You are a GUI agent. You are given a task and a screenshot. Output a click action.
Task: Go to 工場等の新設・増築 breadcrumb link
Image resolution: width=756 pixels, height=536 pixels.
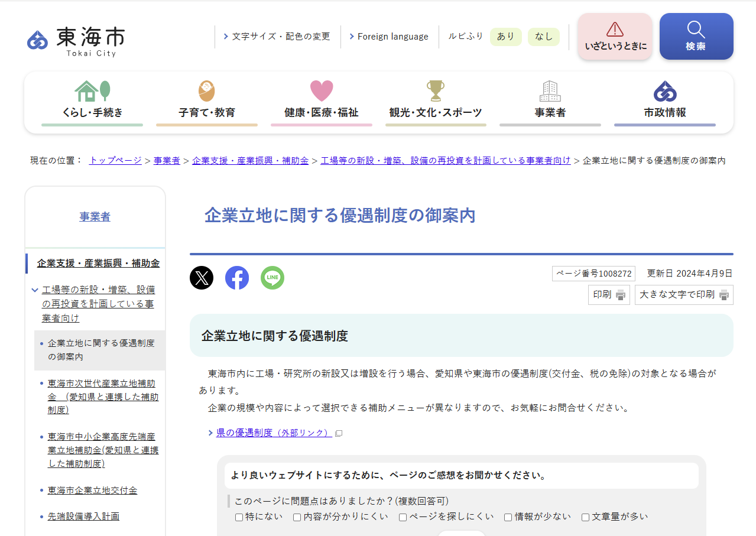coord(446,160)
